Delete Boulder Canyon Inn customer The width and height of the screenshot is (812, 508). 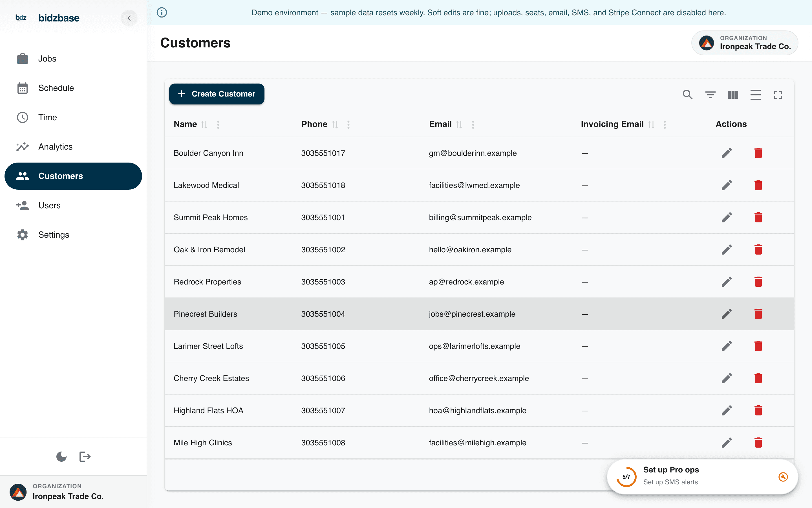click(758, 153)
